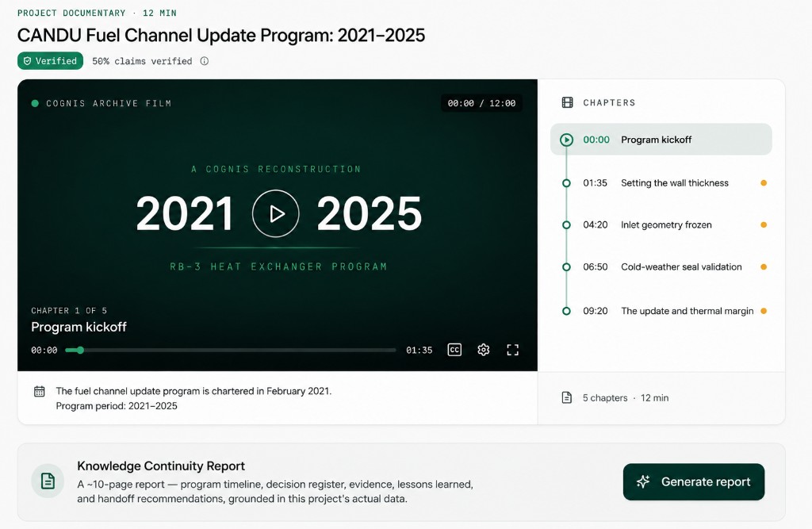Enter fullscreen mode
The image size is (812, 529).
513,350
